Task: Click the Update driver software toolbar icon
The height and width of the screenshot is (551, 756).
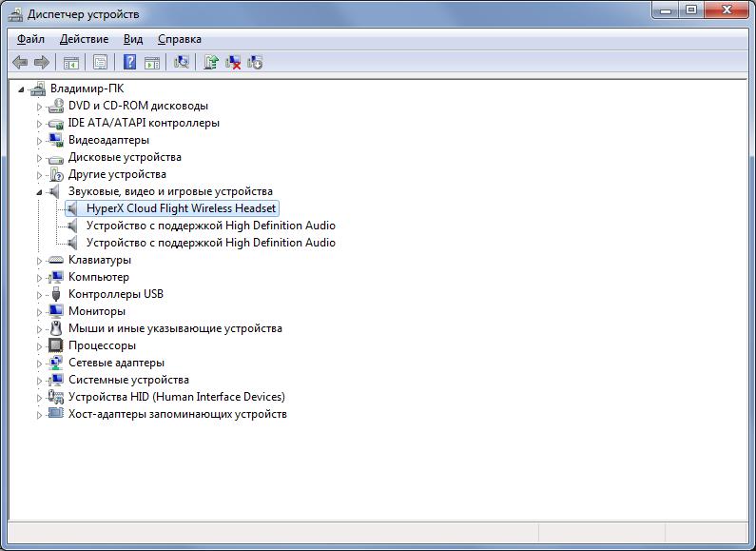Action: pyautogui.click(x=211, y=62)
